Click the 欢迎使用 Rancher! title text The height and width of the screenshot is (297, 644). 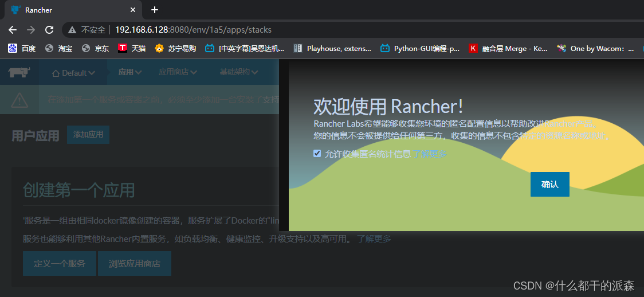[x=388, y=107]
